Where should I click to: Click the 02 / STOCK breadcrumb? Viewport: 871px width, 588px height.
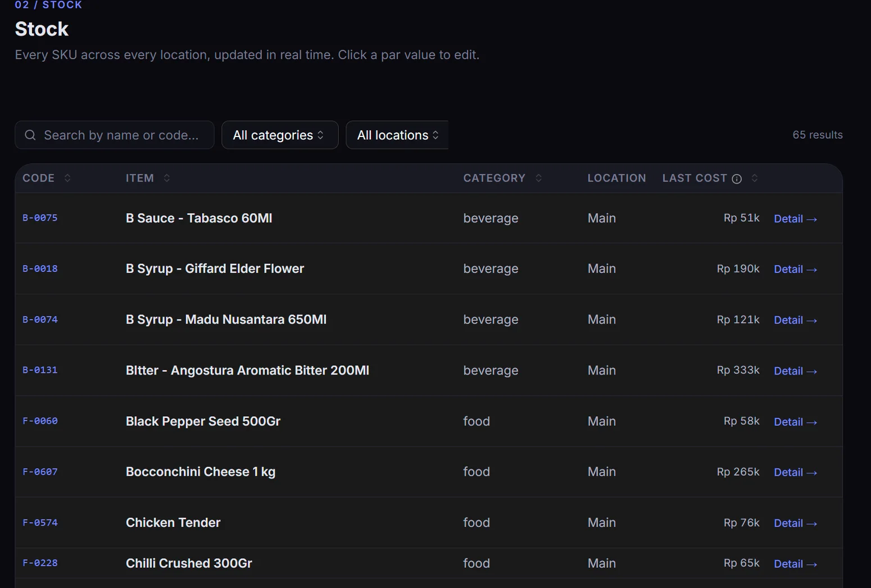[x=48, y=4]
